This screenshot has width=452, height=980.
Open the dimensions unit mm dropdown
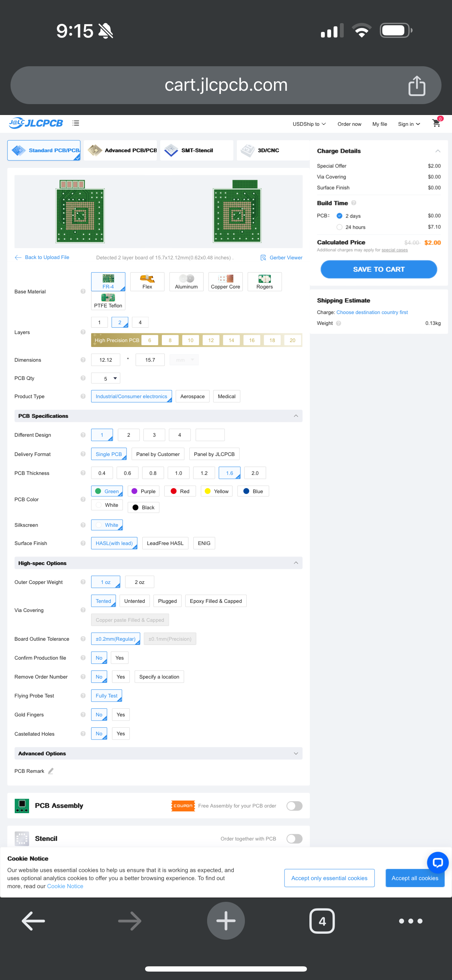184,360
